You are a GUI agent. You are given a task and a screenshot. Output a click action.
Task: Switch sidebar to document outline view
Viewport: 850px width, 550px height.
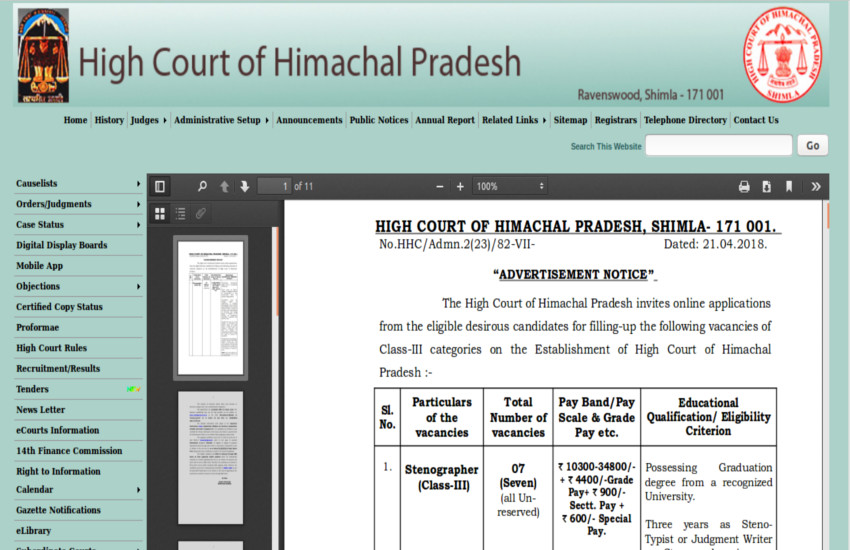tap(181, 213)
